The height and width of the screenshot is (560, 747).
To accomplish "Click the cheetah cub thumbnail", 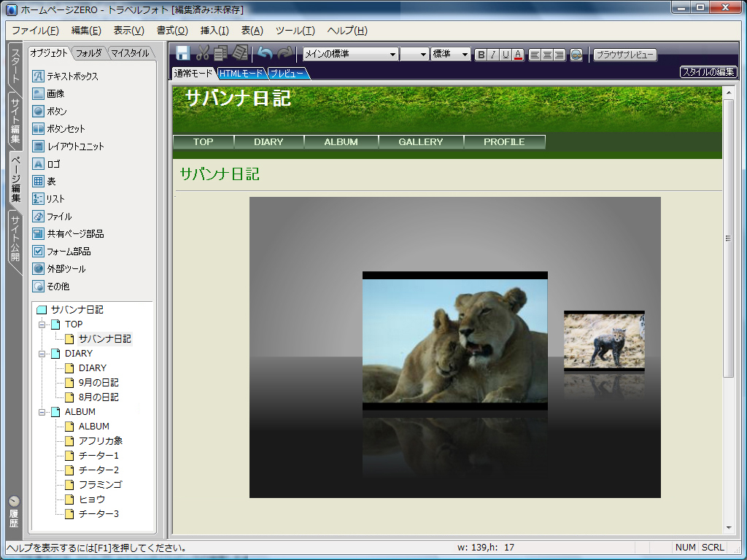I will coord(604,341).
